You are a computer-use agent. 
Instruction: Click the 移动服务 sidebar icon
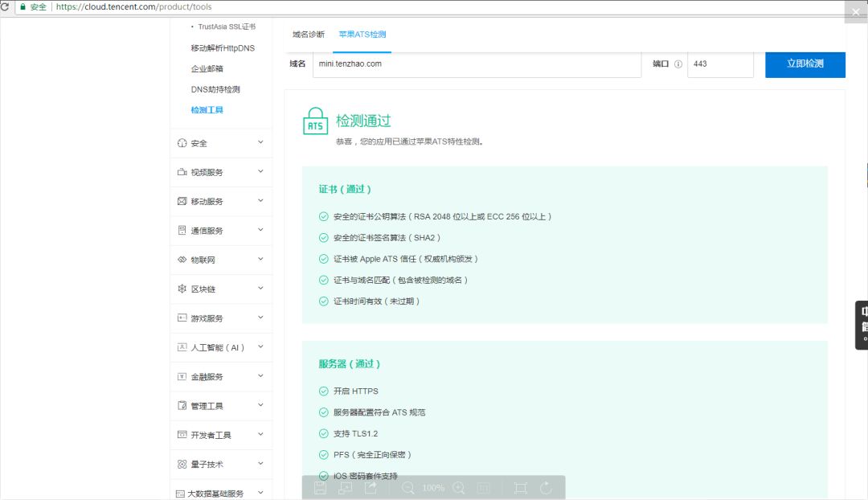[182, 201]
